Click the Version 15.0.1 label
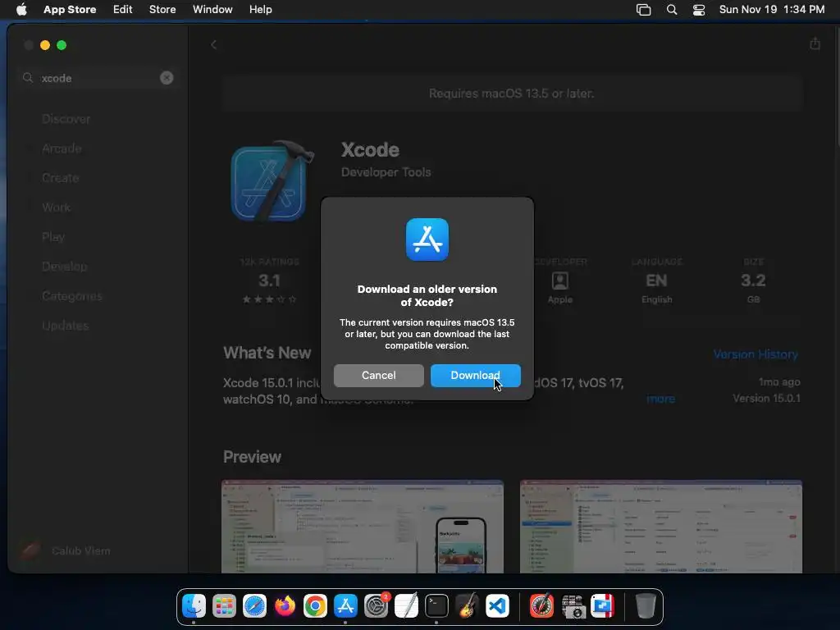 766,399
